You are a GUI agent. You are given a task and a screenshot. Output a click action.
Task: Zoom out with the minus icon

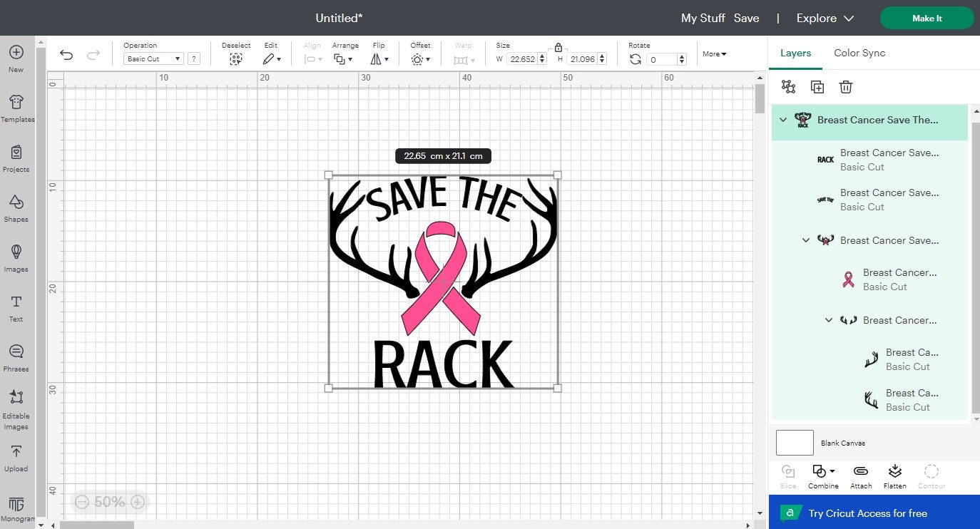tap(81, 502)
